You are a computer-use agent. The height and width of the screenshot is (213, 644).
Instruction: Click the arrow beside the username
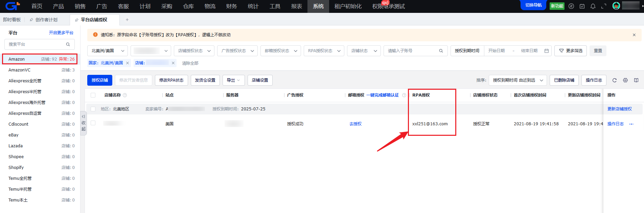[x=643, y=6]
